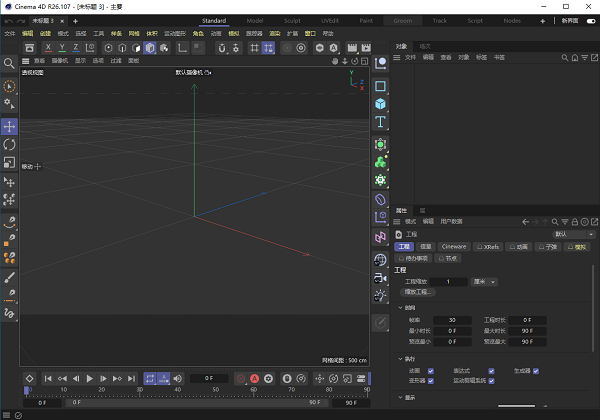Screen dimensions: 600x420
Task: Toggle the 动画 execution checkbox
Action: pos(430,371)
